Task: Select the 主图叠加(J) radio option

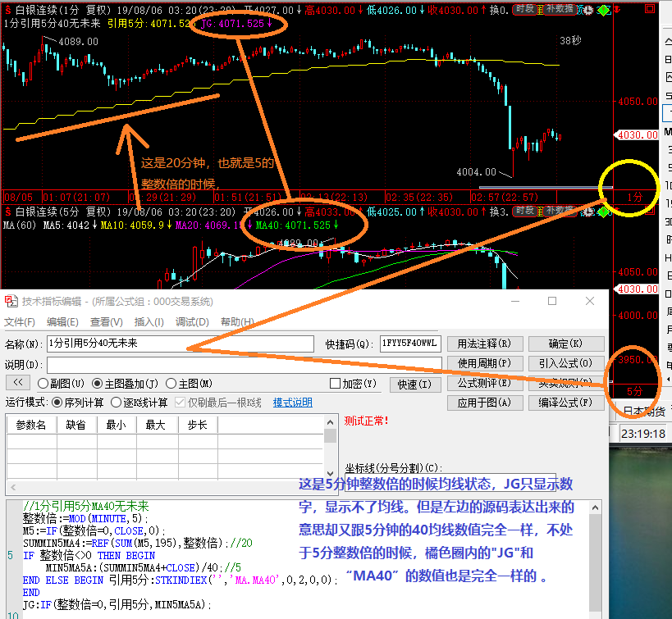Action: pos(98,384)
